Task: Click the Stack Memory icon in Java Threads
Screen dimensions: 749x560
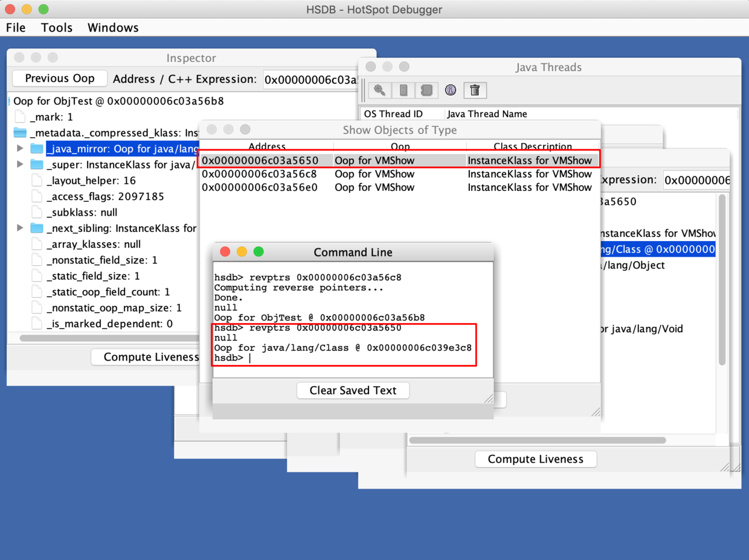Action: click(403, 91)
